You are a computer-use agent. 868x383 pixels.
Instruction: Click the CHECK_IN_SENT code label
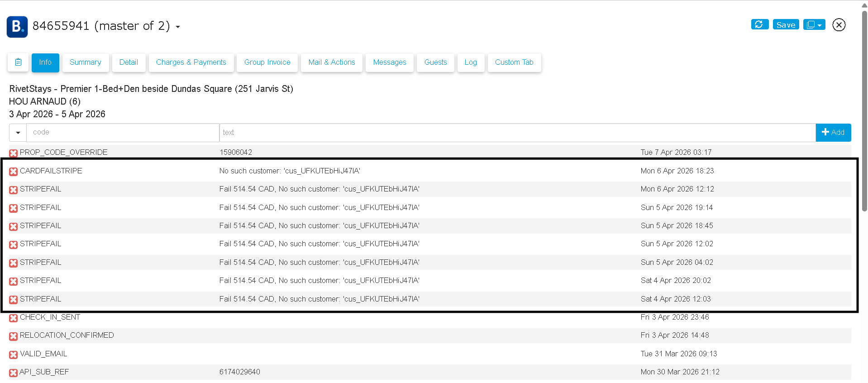pyautogui.click(x=50, y=317)
